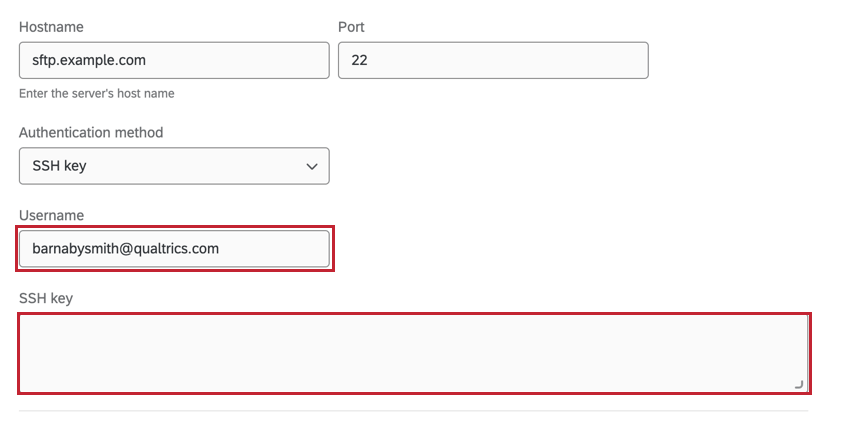The width and height of the screenshot is (850, 425).
Task: Click the Username field label
Action: click(x=51, y=215)
